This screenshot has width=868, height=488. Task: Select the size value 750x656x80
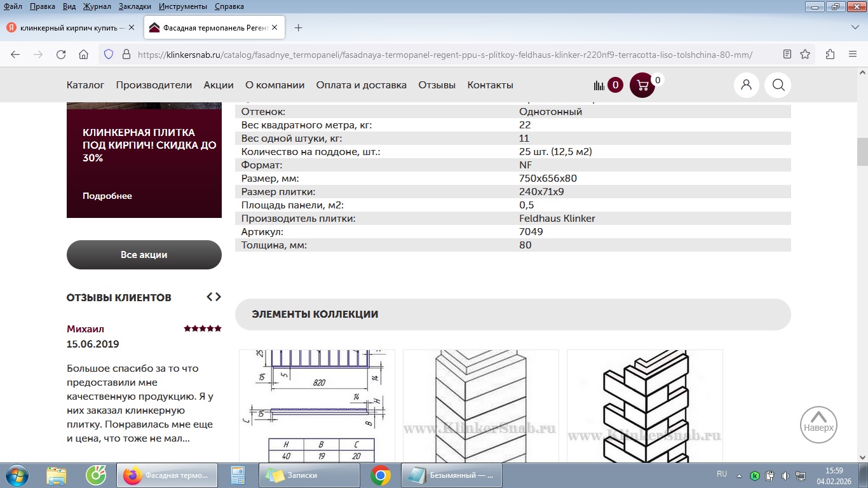(x=548, y=179)
